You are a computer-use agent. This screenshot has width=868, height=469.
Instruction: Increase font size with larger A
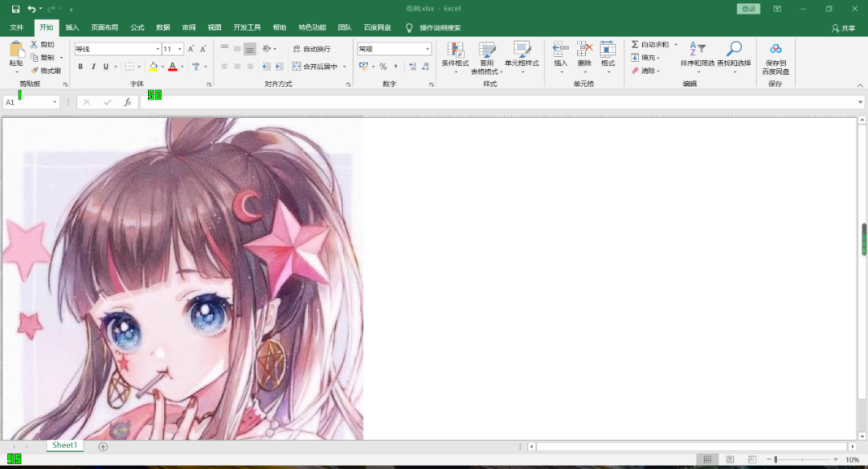[191, 49]
